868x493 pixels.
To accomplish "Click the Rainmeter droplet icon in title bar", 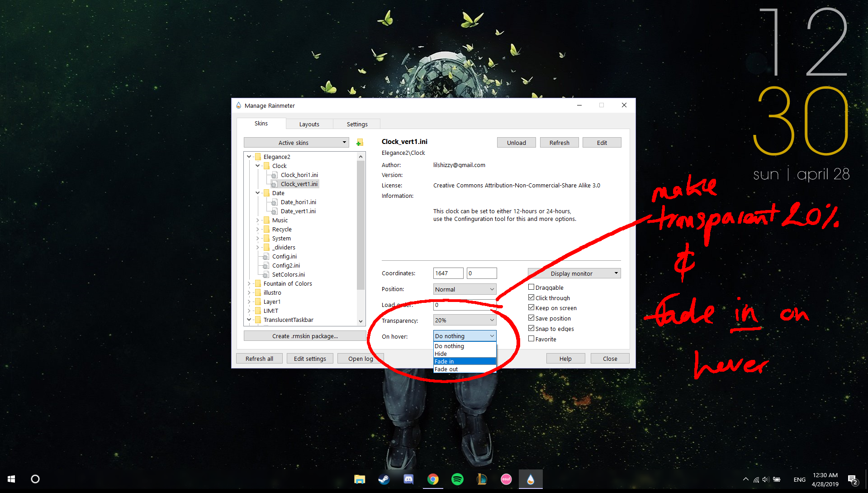I will click(238, 105).
